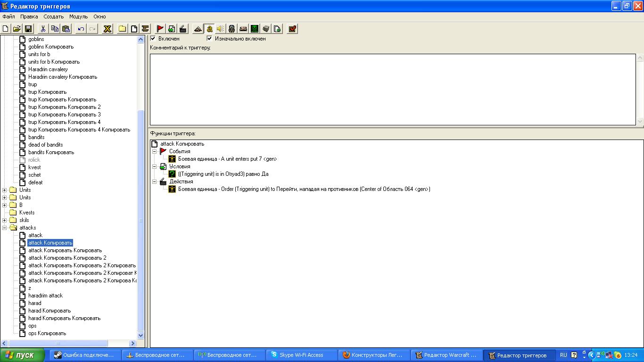Collapse the Действия section
The height and width of the screenshot is (362, 644).
click(x=154, y=181)
